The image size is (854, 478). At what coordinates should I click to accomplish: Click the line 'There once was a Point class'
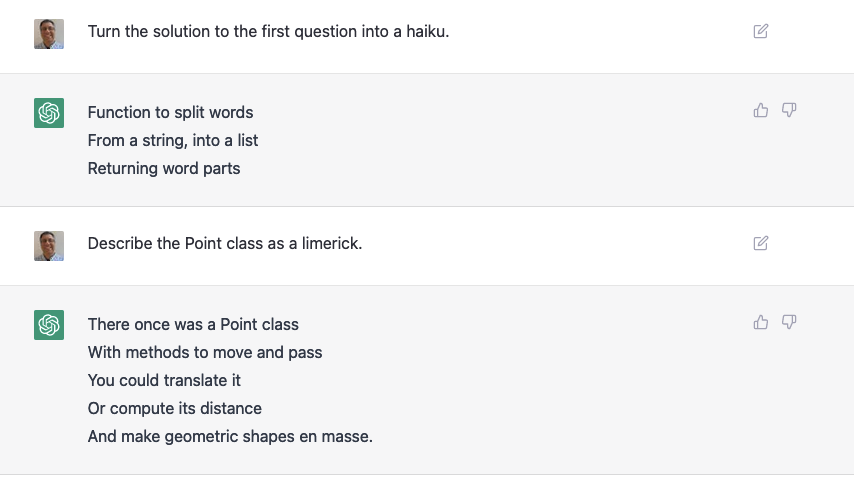coord(193,324)
